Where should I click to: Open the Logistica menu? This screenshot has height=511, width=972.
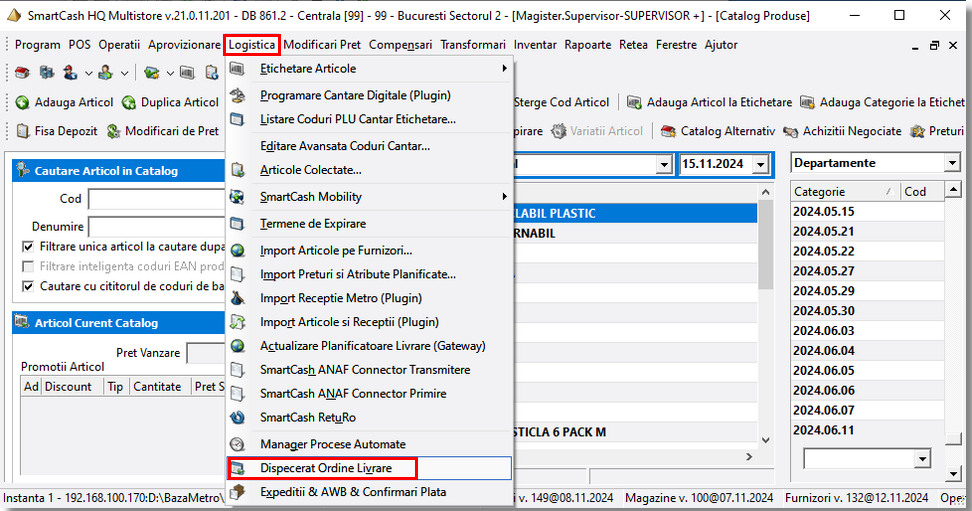click(x=252, y=45)
